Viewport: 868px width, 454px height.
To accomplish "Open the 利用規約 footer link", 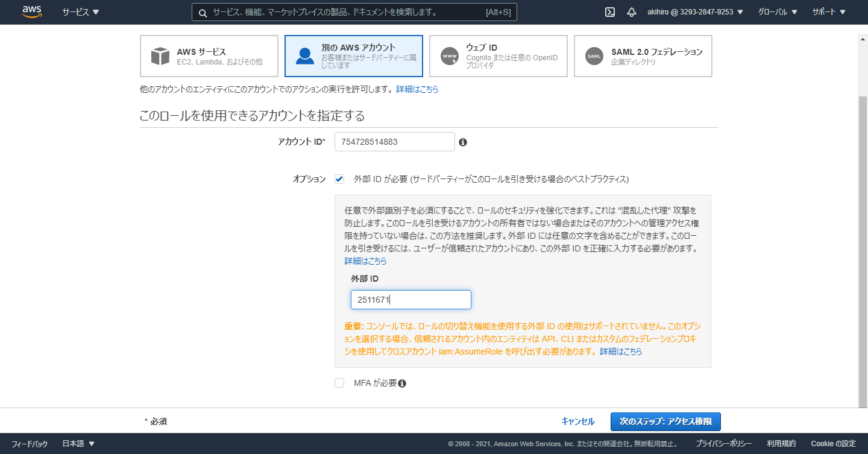I will pos(781,444).
